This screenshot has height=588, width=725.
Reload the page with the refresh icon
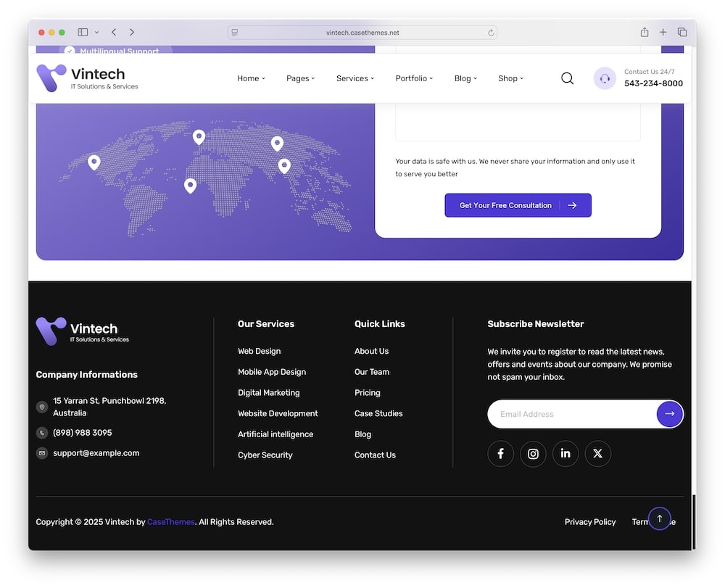coord(491,33)
